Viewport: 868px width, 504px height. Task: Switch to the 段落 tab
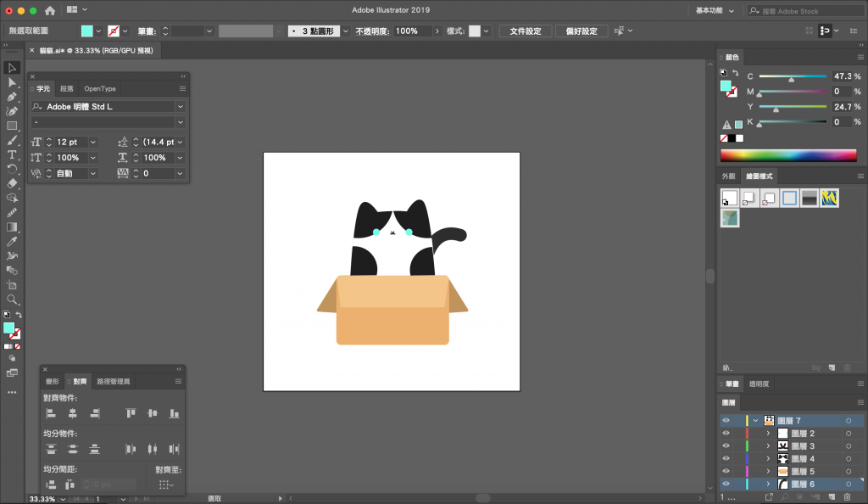click(67, 88)
